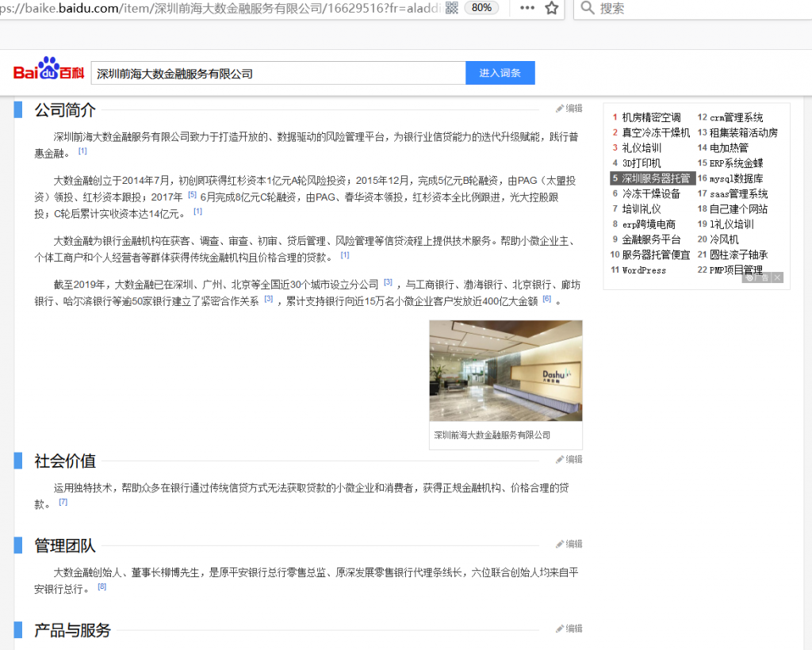812x650 pixels.
Task: Click the 广告 label icon
Action: [757, 277]
